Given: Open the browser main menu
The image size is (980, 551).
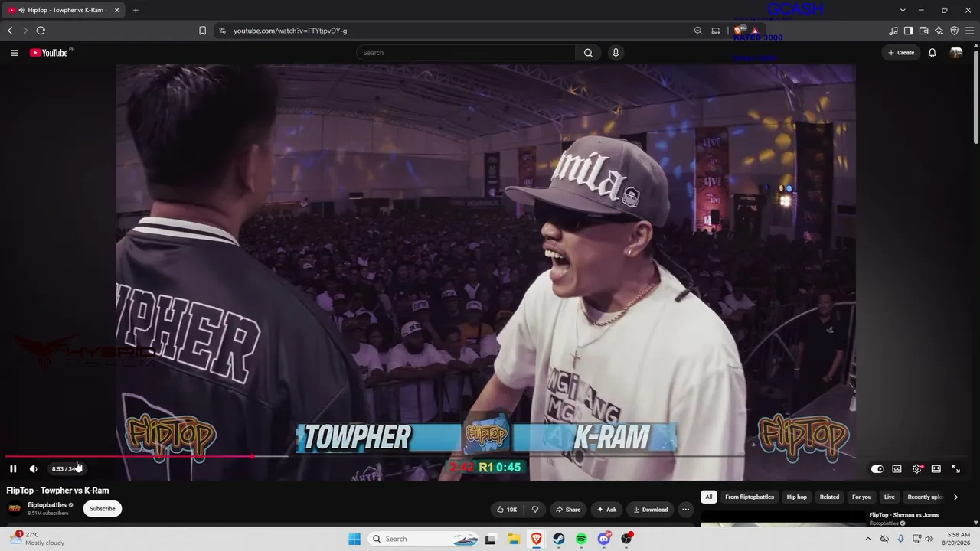Looking at the screenshot, I should (970, 31).
